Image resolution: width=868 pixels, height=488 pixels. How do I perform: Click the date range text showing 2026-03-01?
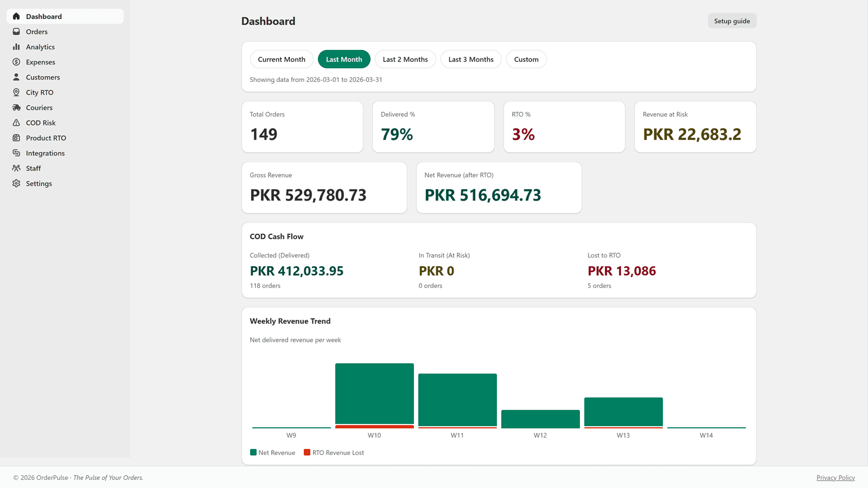pyautogui.click(x=316, y=80)
